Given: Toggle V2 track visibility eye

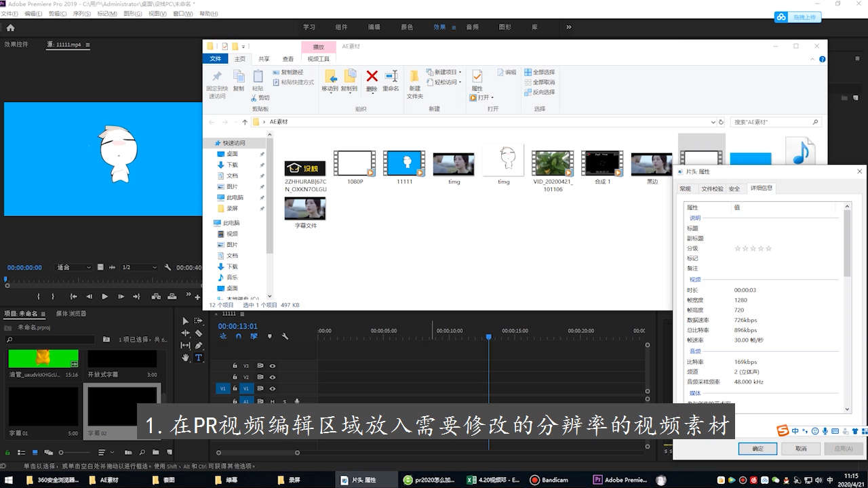Looking at the screenshot, I should (273, 377).
